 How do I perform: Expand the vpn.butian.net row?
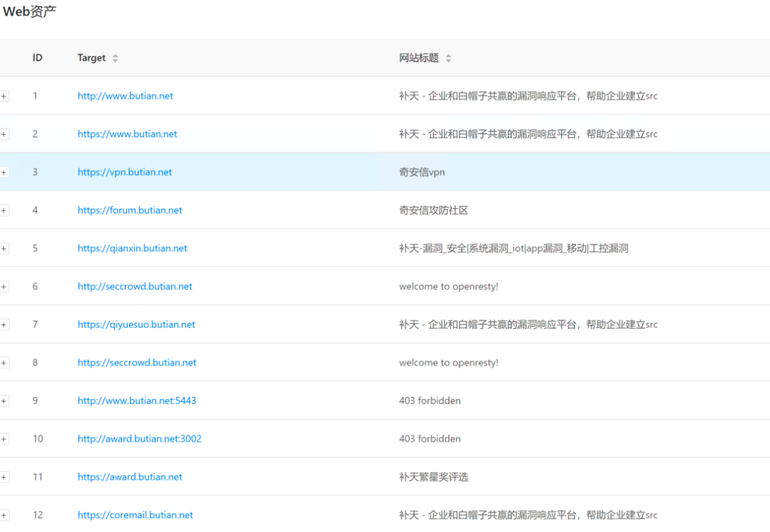tap(4, 173)
